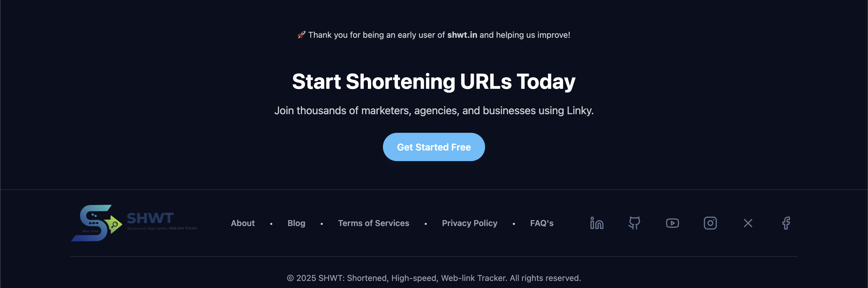Visit the Blog
This screenshot has width=868, height=288.
point(296,223)
